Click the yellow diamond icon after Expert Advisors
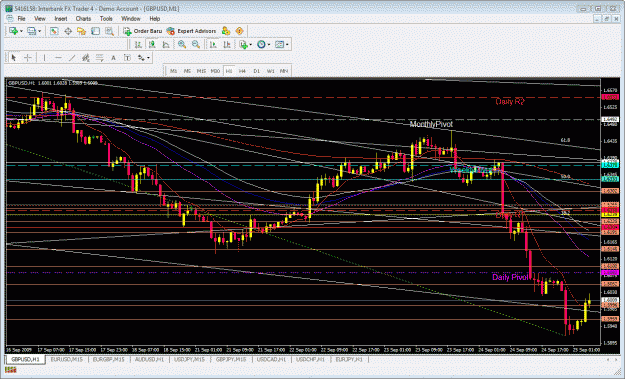This screenshot has width=625, height=379. 240,31
